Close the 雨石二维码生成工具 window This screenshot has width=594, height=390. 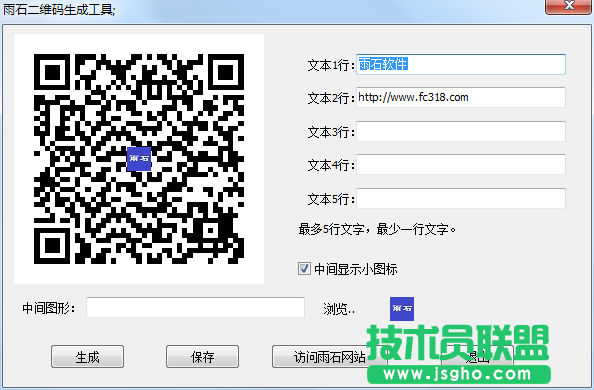[x=569, y=6]
